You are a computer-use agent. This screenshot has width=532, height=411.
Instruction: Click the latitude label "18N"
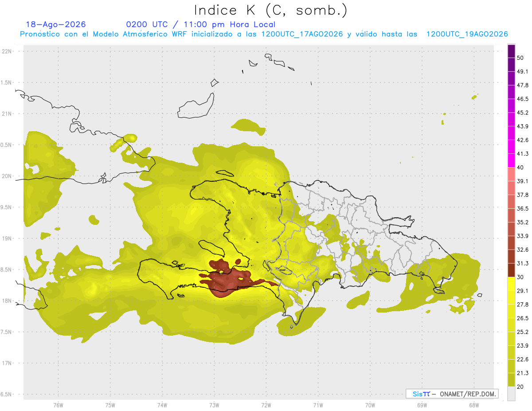pos(8,301)
